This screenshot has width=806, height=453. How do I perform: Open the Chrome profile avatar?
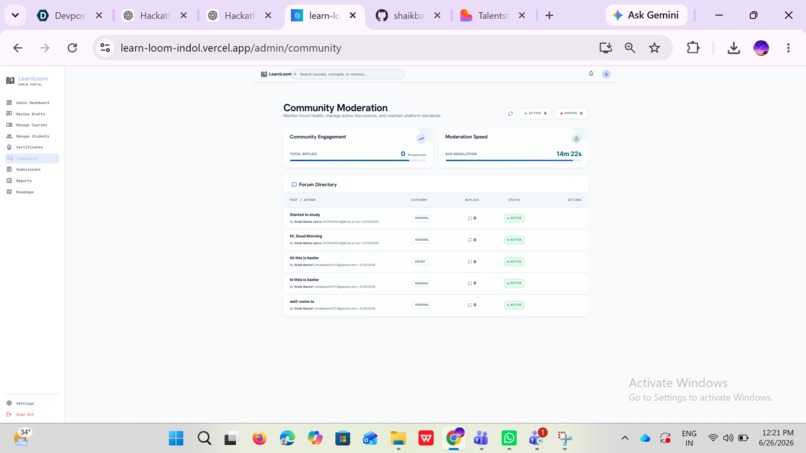[x=761, y=48]
